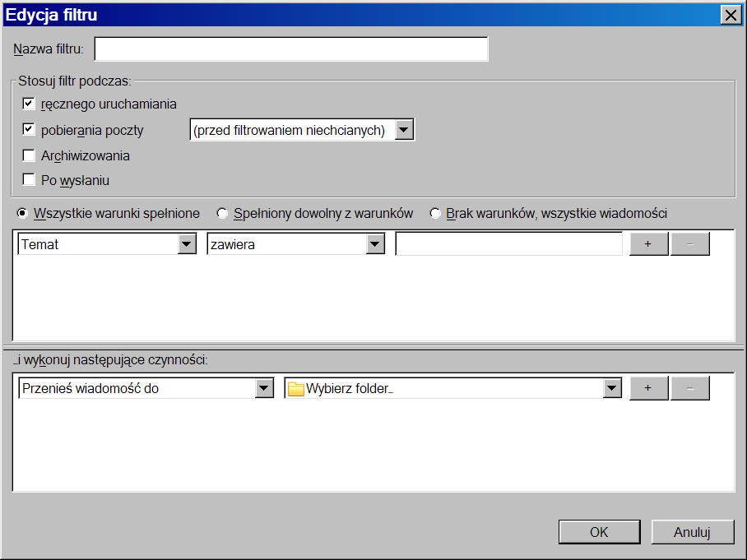
Task: Close the Edycja filtru dialog
Action: (729, 14)
